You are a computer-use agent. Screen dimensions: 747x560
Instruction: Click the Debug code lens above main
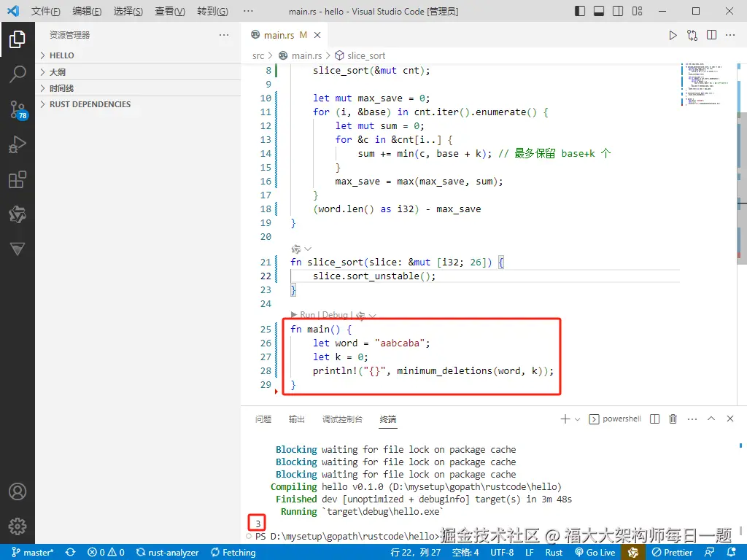click(335, 315)
